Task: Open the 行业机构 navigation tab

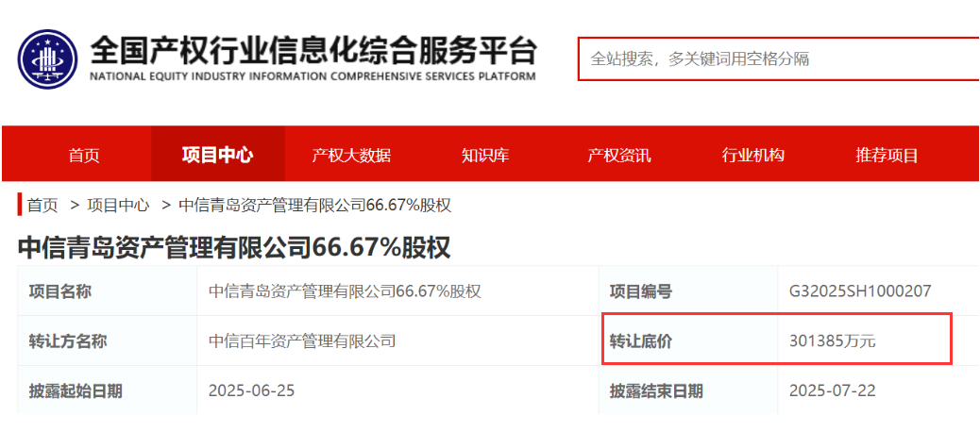Action: point(752,155)
